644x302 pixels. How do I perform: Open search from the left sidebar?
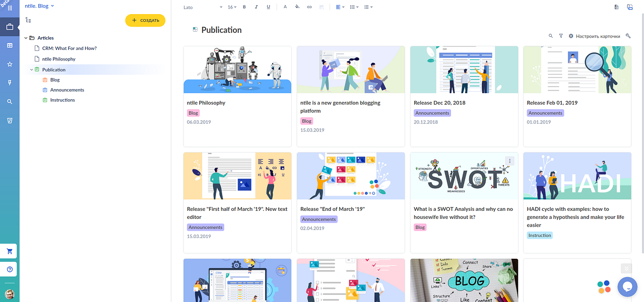[x=10, y=102]
